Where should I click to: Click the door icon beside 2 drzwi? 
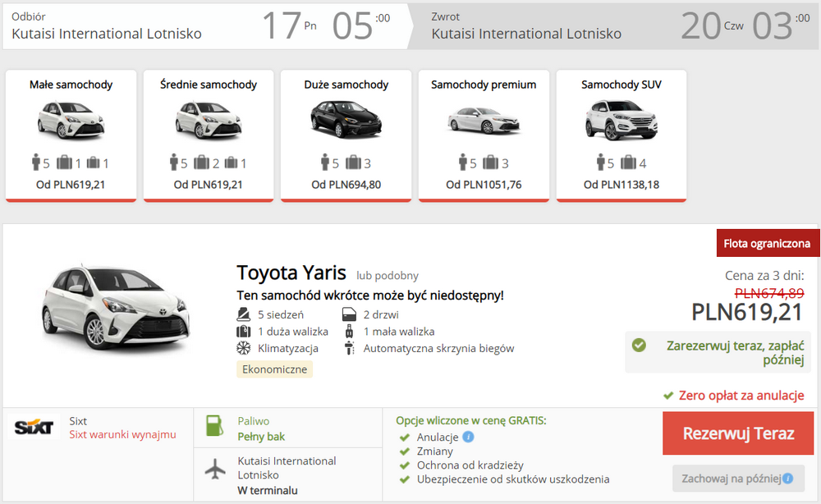click(x=349, y=314)
